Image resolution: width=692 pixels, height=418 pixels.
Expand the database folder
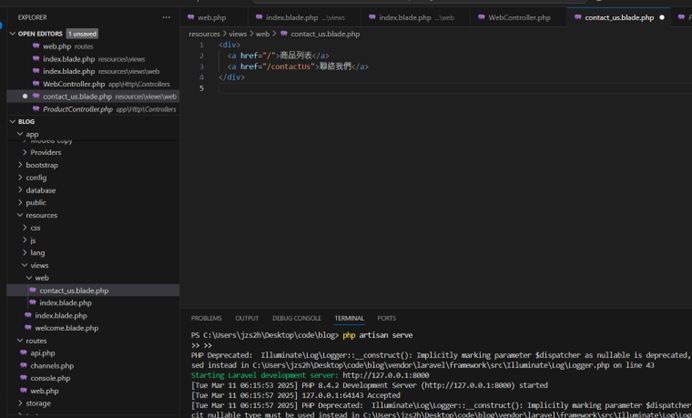pyautogui.click(x=20, y=190)
